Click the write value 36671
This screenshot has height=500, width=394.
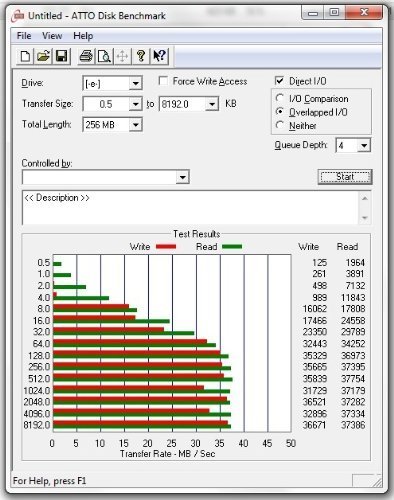click(x=315, y=425)
